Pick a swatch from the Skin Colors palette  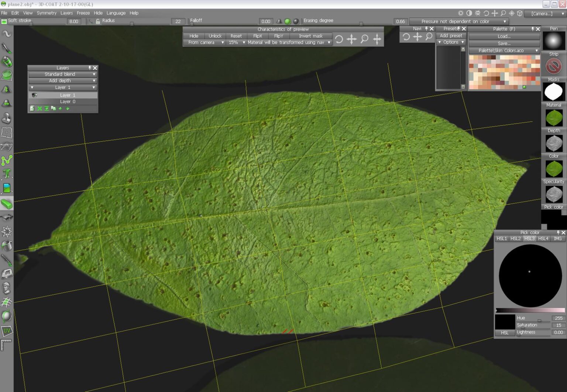click(x=504, y=70)
